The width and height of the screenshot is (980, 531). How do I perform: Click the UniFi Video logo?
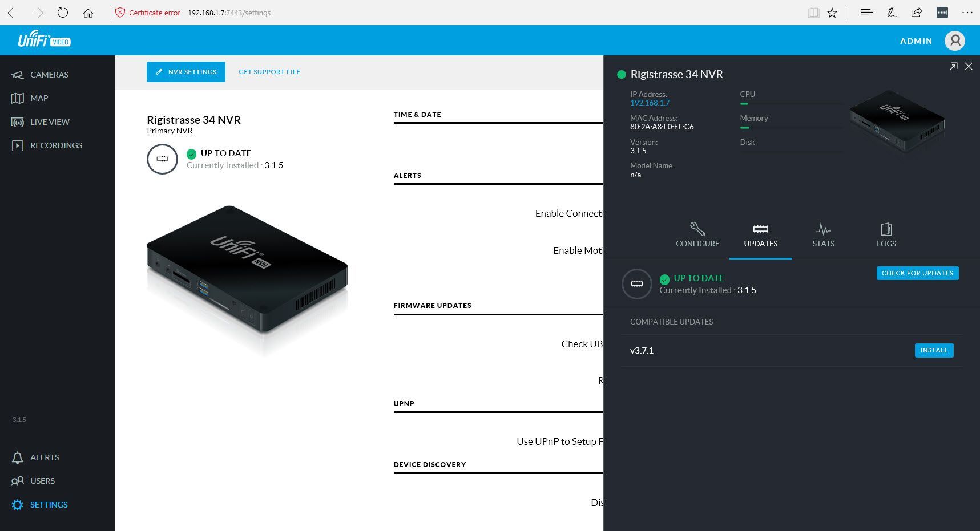click(x=44, y=39)
